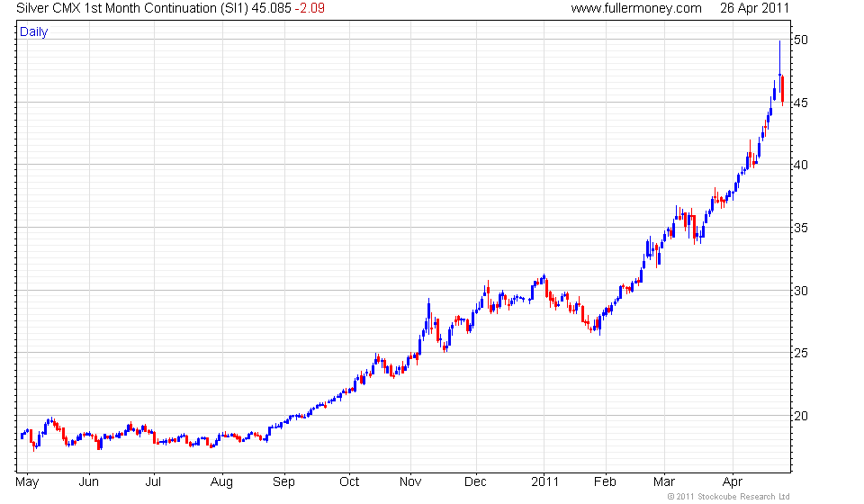Click the final red candle near 45
This screenshot has width=864, height=504.
[x=782, y=90]
